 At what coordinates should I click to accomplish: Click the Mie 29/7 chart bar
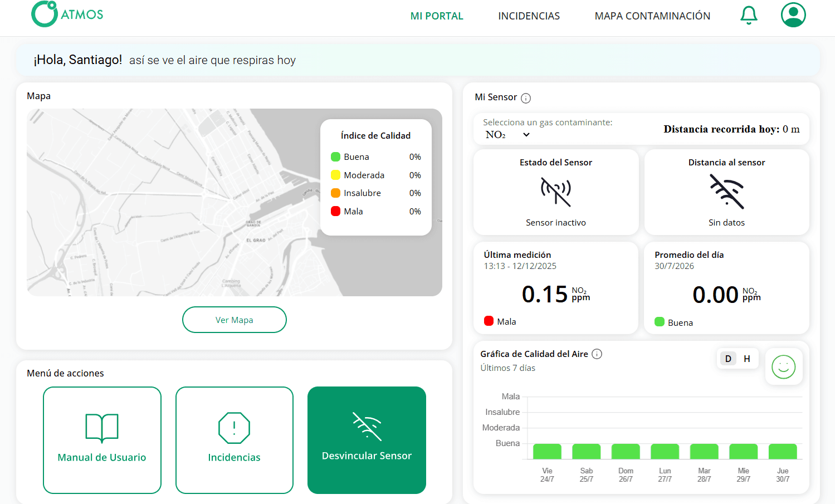click(743, 451)
